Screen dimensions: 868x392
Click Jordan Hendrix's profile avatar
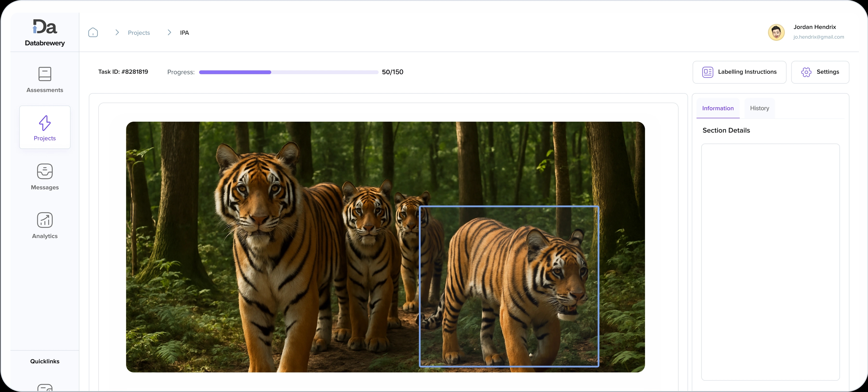(776, 32)
